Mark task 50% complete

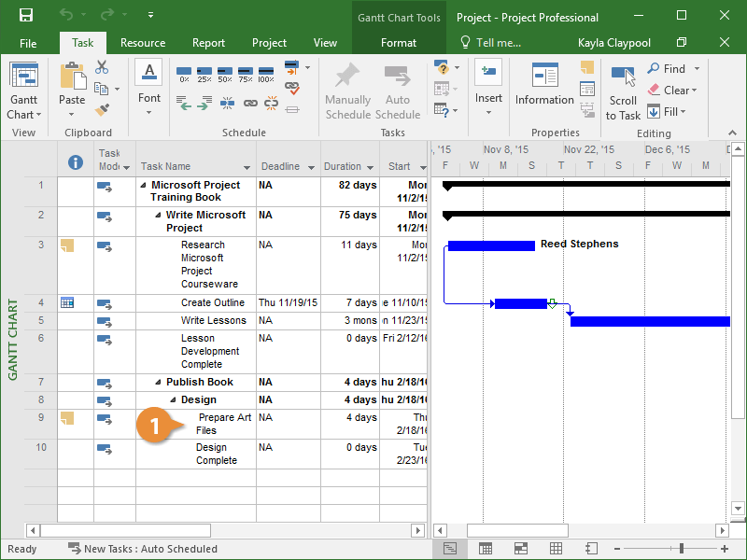coord(224,74)
